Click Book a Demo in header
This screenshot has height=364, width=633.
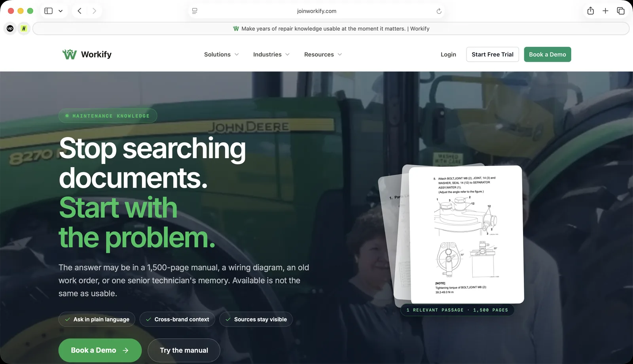click(548, 55)
